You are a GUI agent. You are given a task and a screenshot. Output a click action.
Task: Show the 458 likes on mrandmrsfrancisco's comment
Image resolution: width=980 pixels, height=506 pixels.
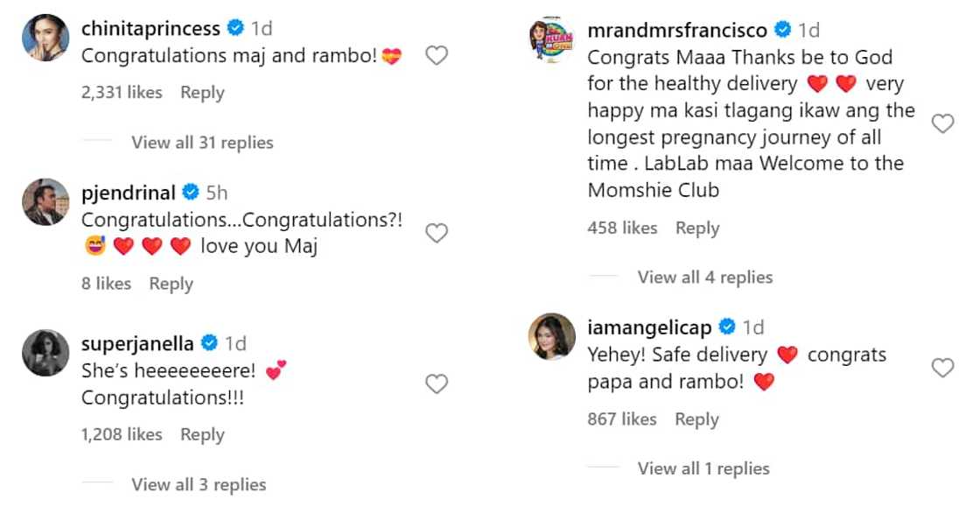click(x=622, y=228)
